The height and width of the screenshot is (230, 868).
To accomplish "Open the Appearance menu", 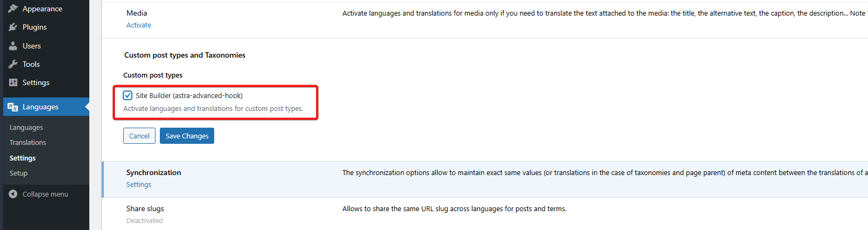I will point(42,9).
